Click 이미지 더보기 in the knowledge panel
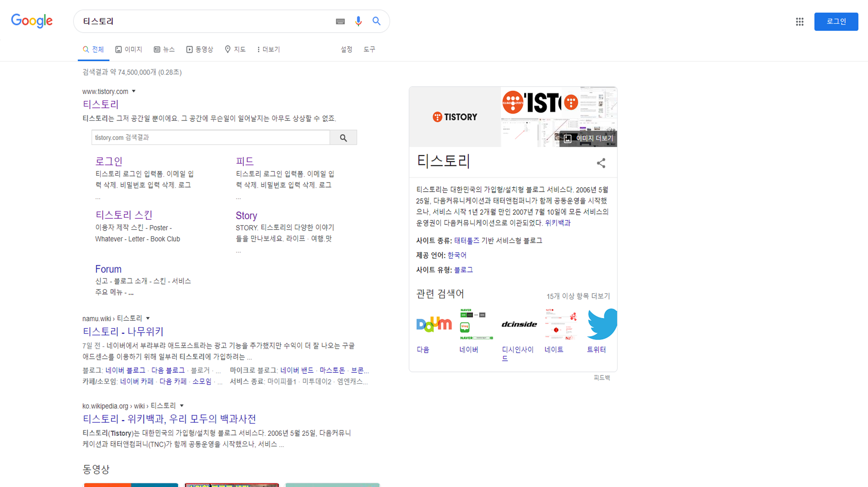The image size is (868, 487). (588, 139)
